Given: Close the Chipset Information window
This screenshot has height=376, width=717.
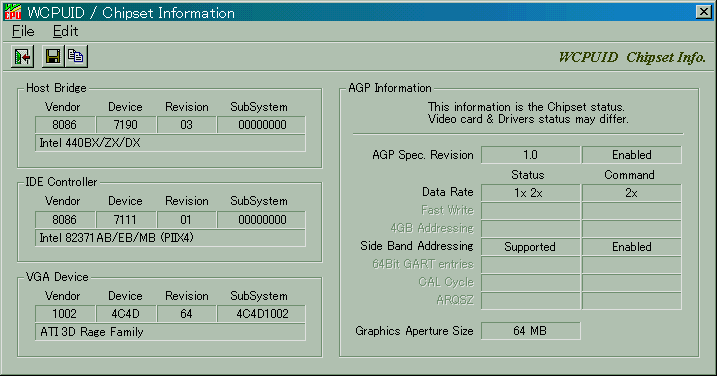Looking at the screenshot, I should [703, 11].
